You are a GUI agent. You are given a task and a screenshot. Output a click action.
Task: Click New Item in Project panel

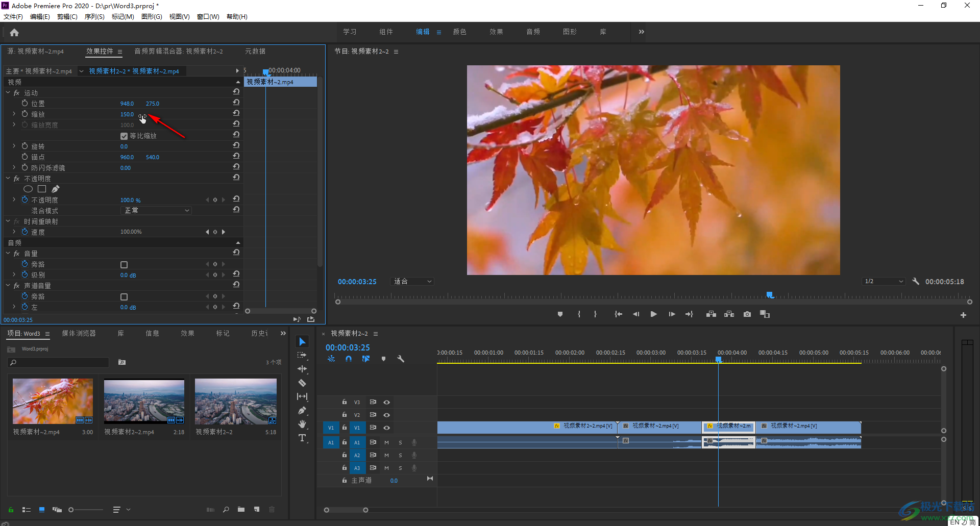coord(257,509)
